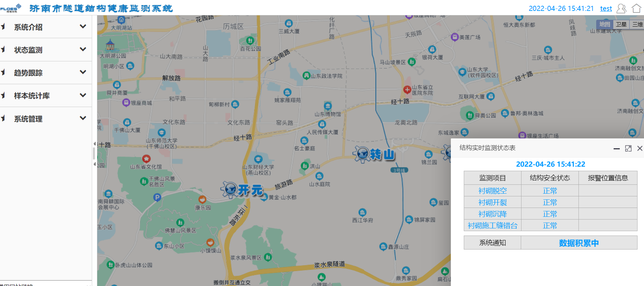The height and width of the screenshot is (286, 644).
Task: Expand the 系统介绍 menu chevron
Action: [x=83, y=26]
